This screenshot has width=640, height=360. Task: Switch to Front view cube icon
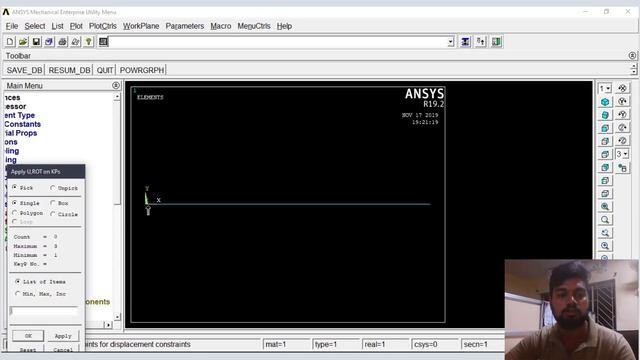click(605, 128)
